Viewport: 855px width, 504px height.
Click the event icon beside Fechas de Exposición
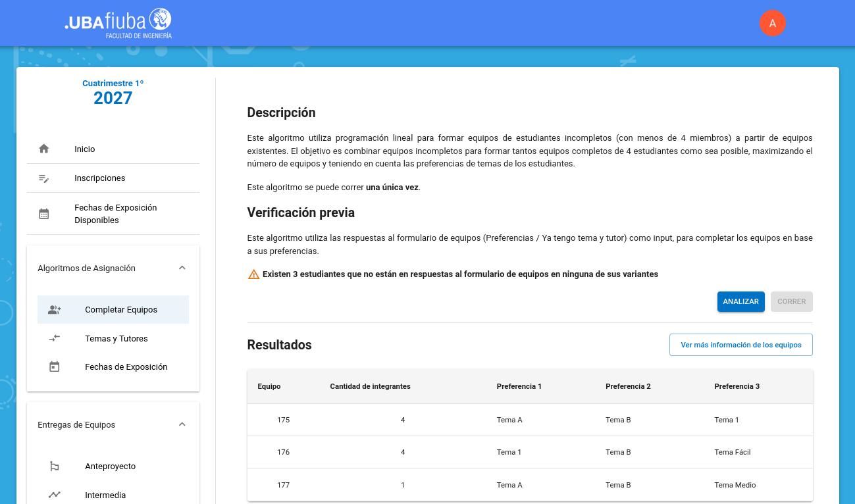[55, 367]
